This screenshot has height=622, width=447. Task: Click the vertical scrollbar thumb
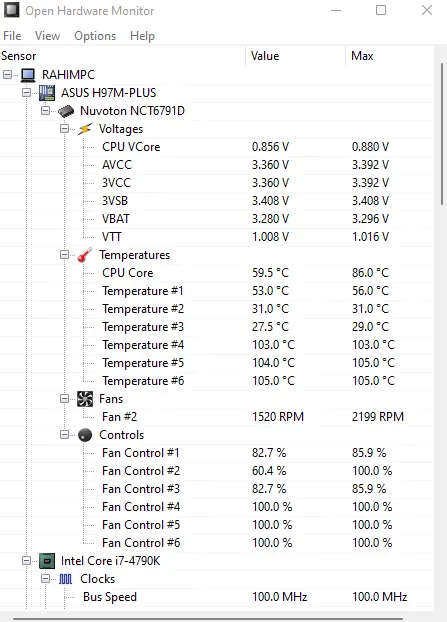[x=442, y=134]
